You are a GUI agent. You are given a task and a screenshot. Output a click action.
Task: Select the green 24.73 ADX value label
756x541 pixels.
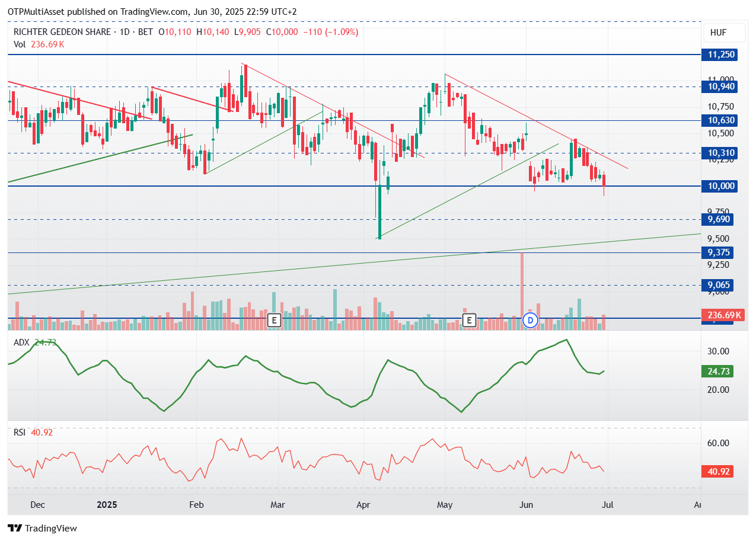(x=720, y=371)
